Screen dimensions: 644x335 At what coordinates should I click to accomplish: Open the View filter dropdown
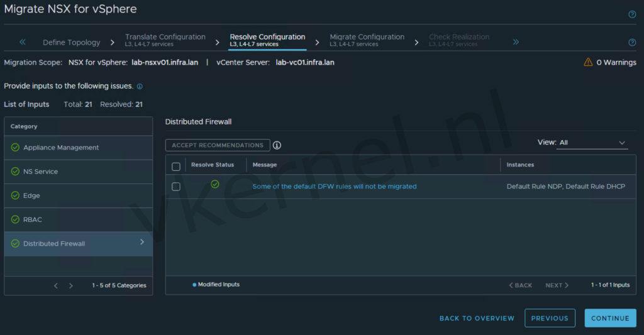592,143
